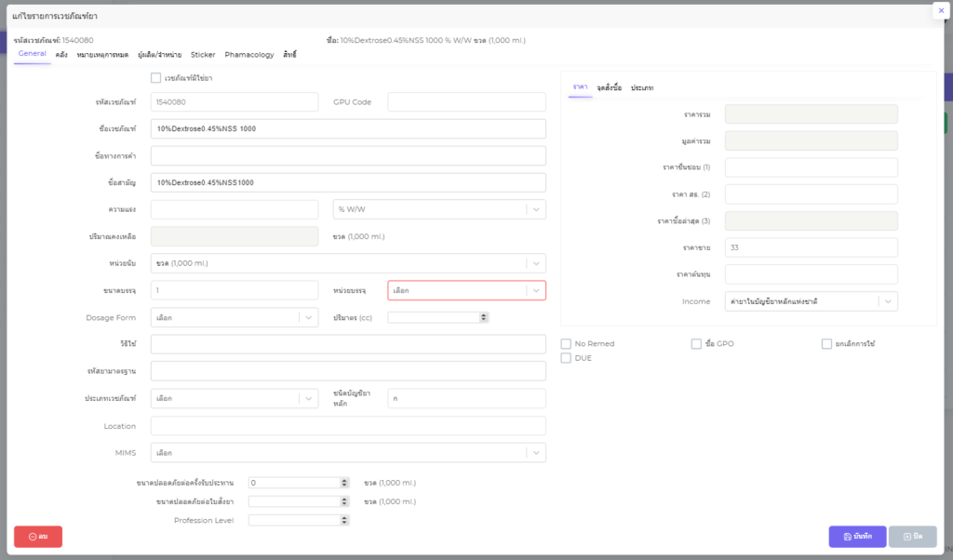
Task: Click the GPU Code input field
Action: tap(466, 101)
